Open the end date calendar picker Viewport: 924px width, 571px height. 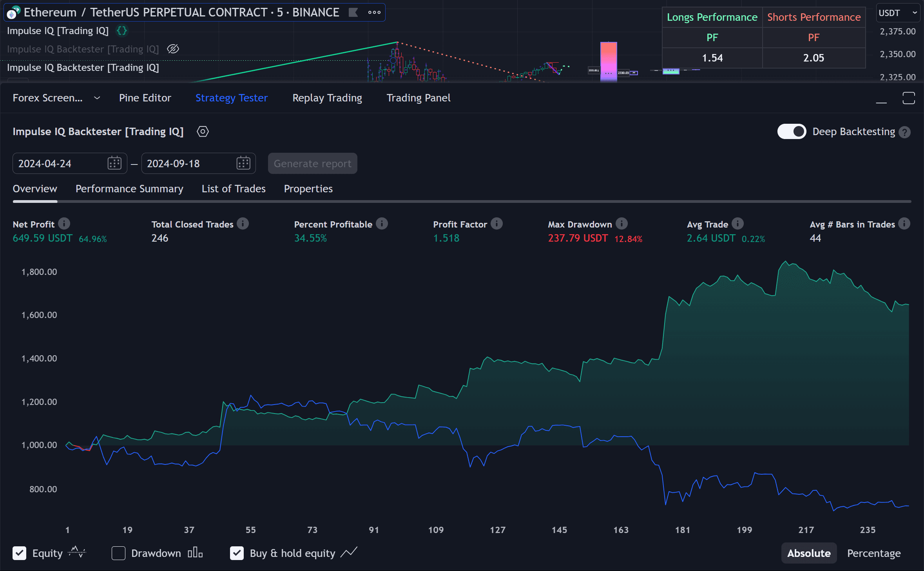(243, 163)
